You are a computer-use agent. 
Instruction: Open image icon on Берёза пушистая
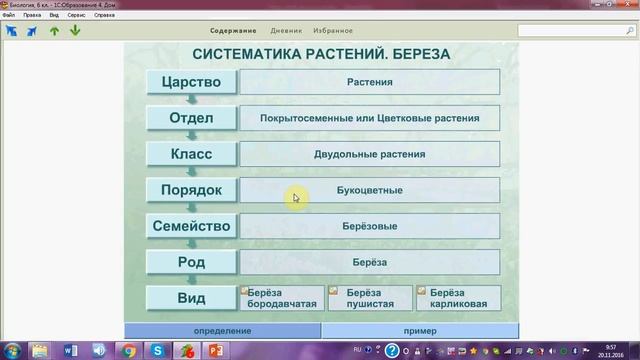[x=333, y=291]
